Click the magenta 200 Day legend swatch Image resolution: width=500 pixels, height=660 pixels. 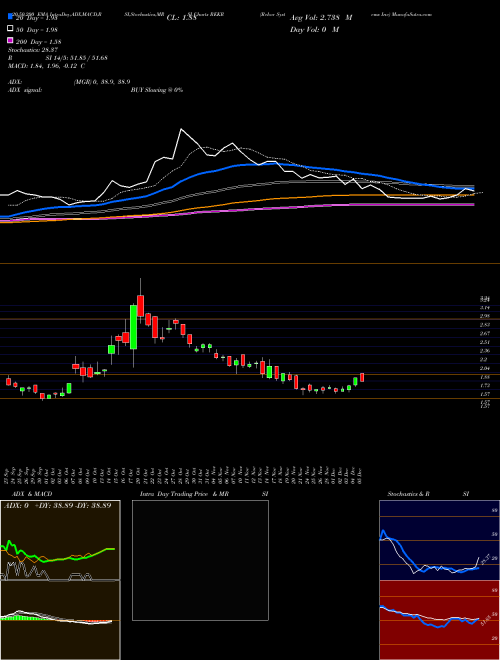[x=10, y=41]
